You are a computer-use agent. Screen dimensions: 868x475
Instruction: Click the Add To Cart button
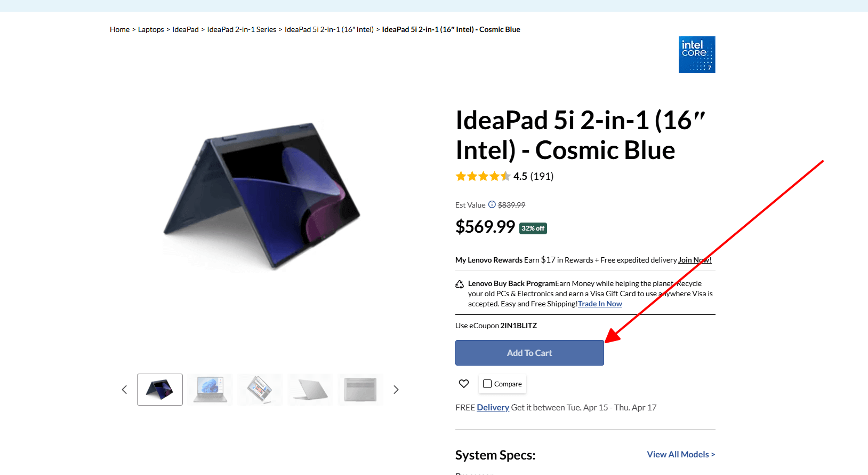[x=529, y=353]
